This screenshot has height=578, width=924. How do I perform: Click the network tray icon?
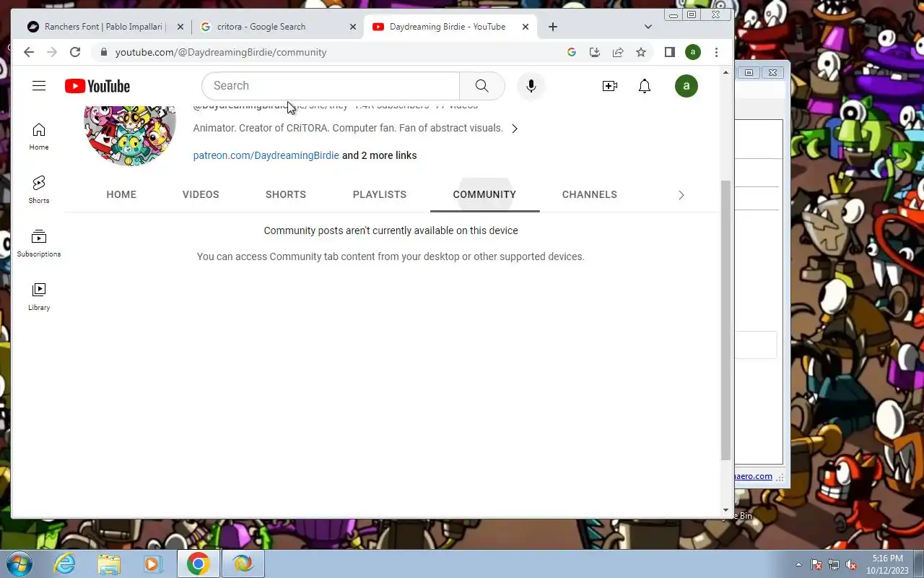click(x=834, y=564)
